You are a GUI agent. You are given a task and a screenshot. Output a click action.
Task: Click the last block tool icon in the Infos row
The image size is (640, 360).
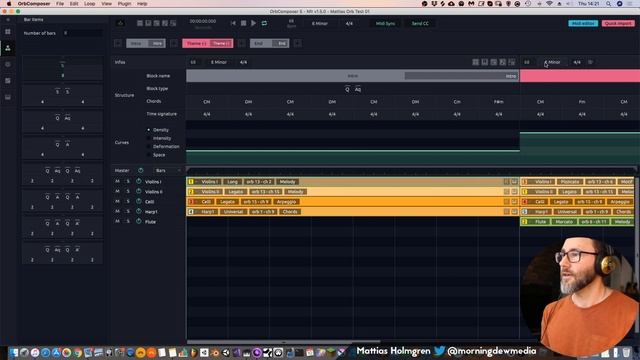click(x=512, y=62)
